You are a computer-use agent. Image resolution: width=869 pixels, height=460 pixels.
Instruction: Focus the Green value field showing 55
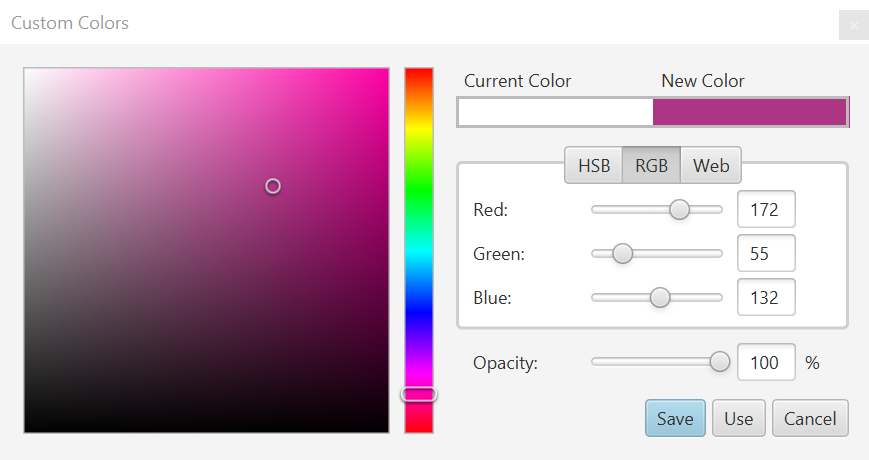pyautogui.click(x=766, y=253)
